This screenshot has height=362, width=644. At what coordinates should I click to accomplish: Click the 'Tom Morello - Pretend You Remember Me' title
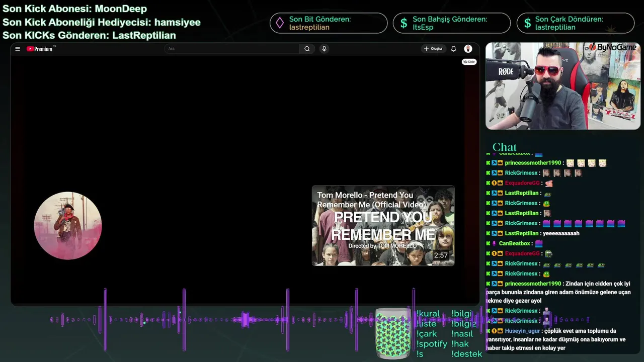point(372,200)
